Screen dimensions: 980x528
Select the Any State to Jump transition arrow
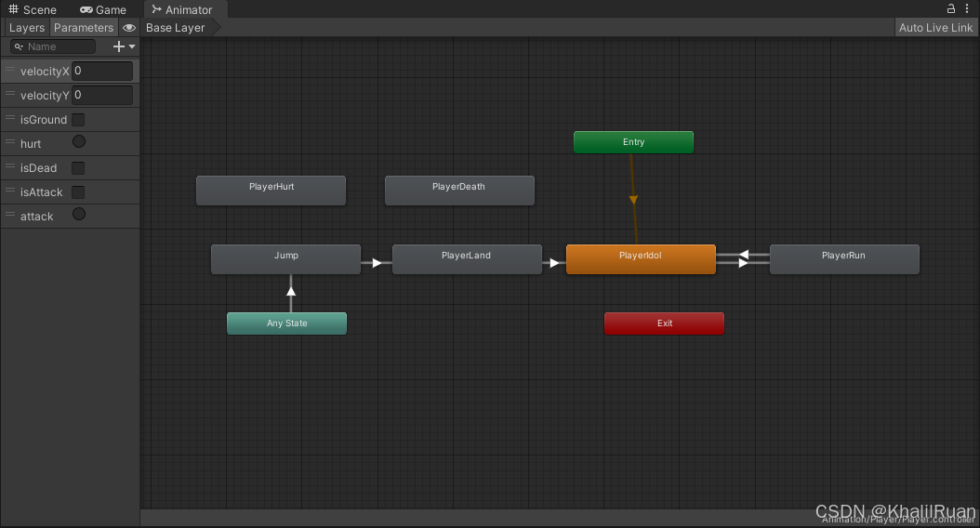(291, 292)
